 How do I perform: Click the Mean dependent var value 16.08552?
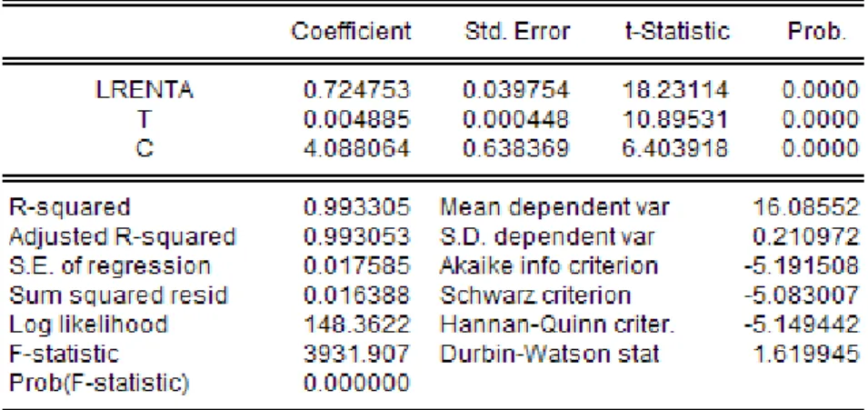point(805,207)
